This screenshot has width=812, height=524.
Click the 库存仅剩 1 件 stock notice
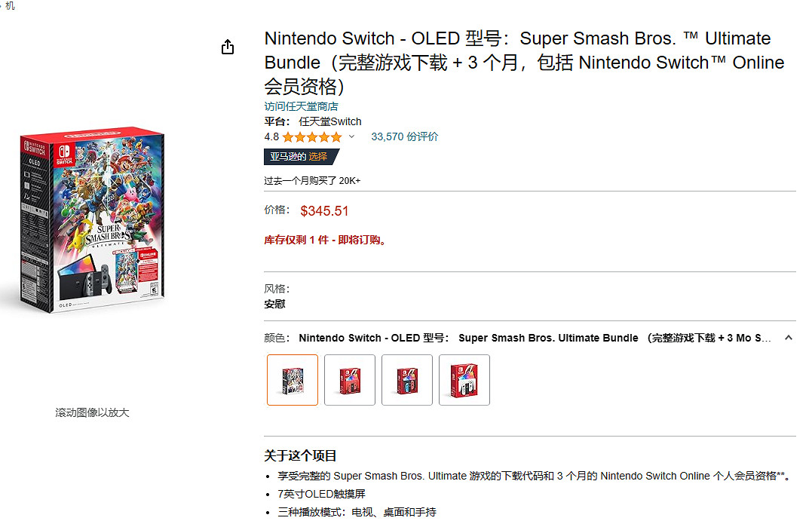click(x=326, y=241)
